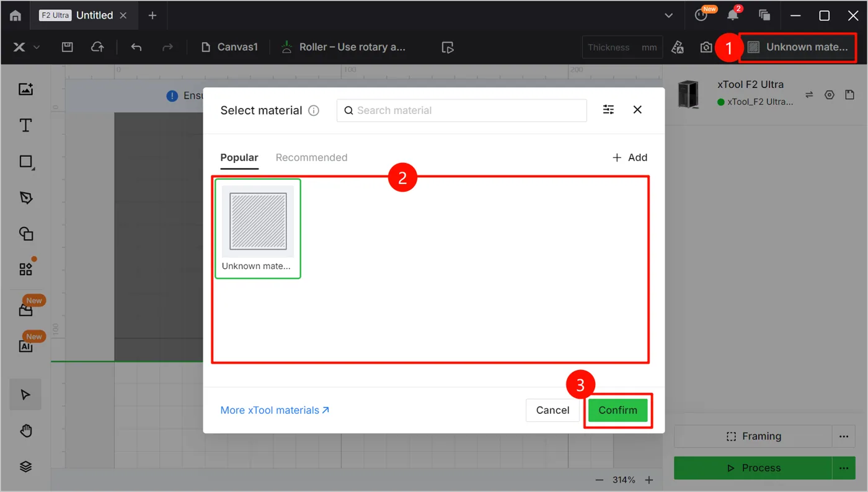Open the device settings gear icon
The height and width of the screenshot is (492, 868).
tap(830, 95)
